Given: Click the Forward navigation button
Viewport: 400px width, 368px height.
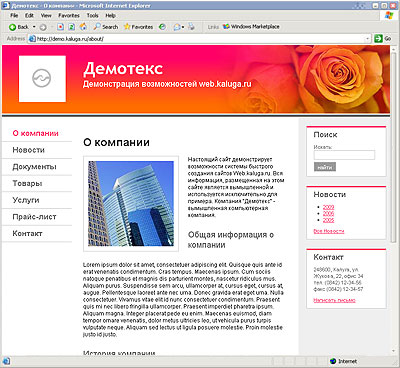Looking at the screenshot, I should [x=43, y=27].
